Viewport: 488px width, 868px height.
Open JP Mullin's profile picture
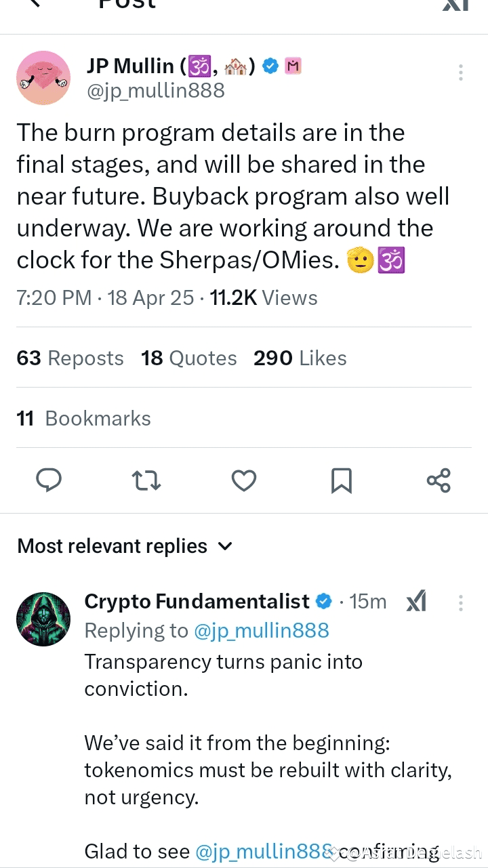tap(43, 78)
